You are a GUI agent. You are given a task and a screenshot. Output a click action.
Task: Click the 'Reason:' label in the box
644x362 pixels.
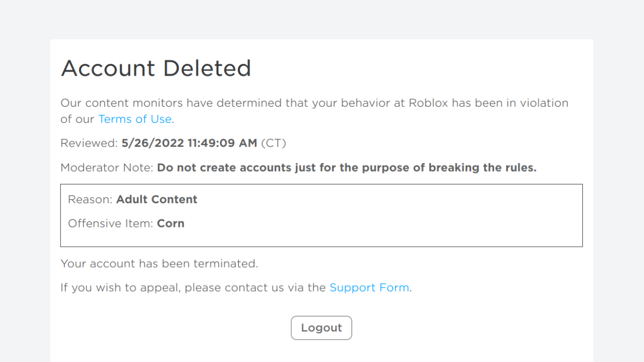point(91,200)
